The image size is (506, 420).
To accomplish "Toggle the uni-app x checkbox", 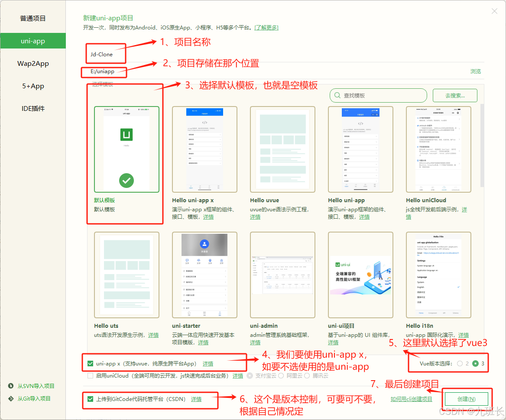I will (91, 364).
